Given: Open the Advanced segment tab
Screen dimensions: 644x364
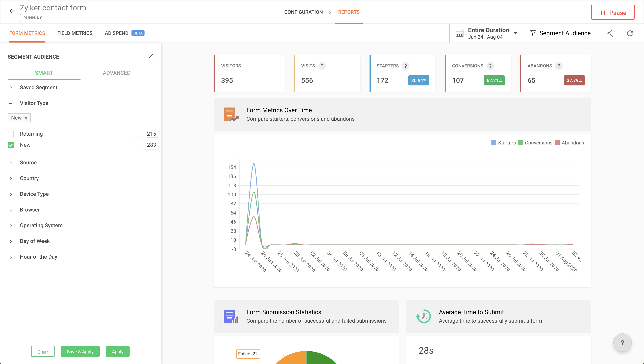Looking at the screenshot, I should [117, 73].
